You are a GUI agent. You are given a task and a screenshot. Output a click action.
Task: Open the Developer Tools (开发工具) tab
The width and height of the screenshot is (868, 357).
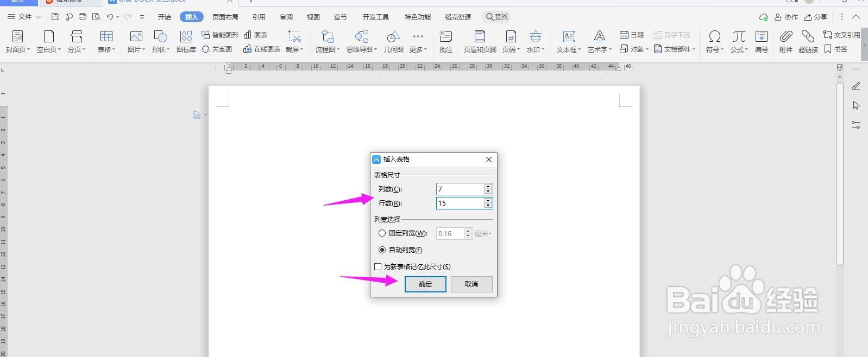pyautogui.click(x=376, y=17)
